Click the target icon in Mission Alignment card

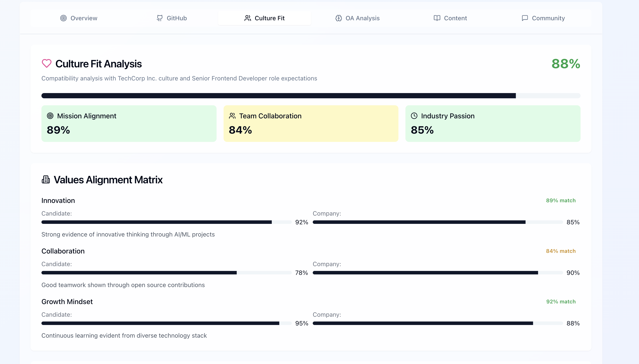pos(50,116)
